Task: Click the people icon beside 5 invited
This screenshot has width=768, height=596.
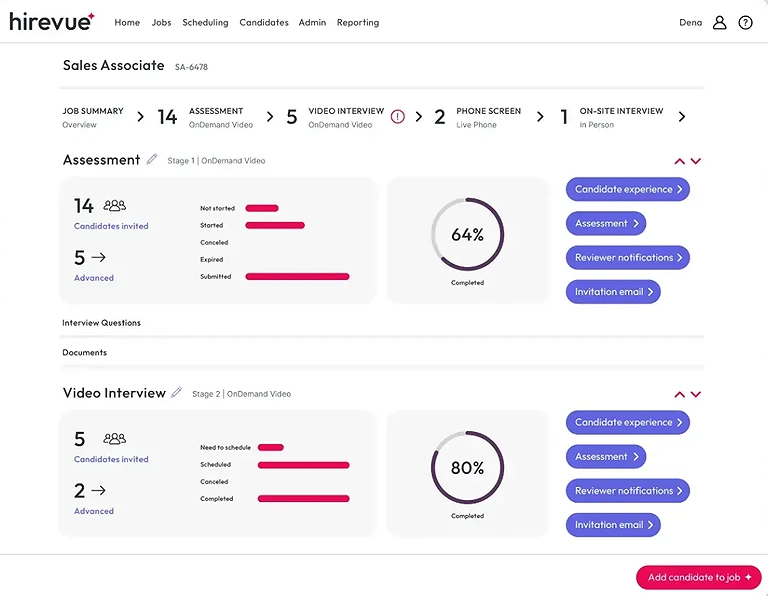Action: (x=115, y=438)
